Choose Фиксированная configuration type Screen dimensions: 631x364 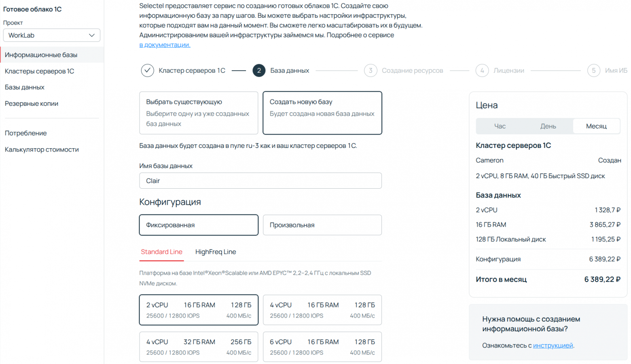coord(198,225)
